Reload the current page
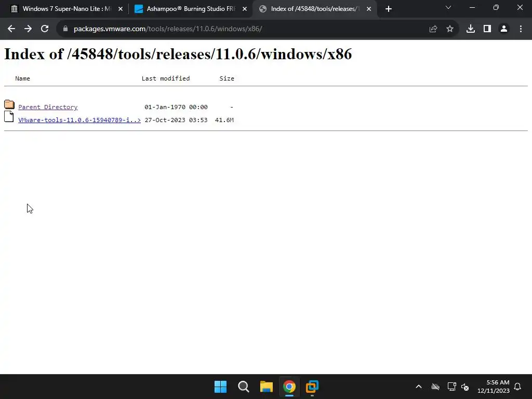 click(45, 29)
